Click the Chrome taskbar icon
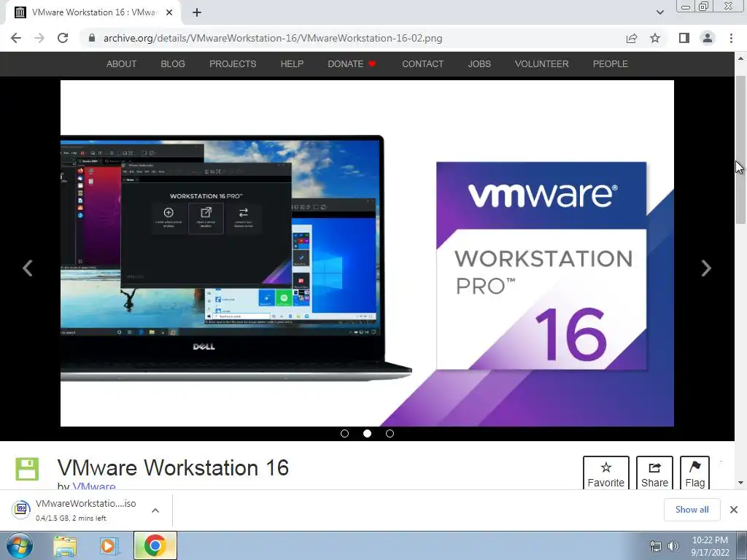 click(x=155, y=545)
